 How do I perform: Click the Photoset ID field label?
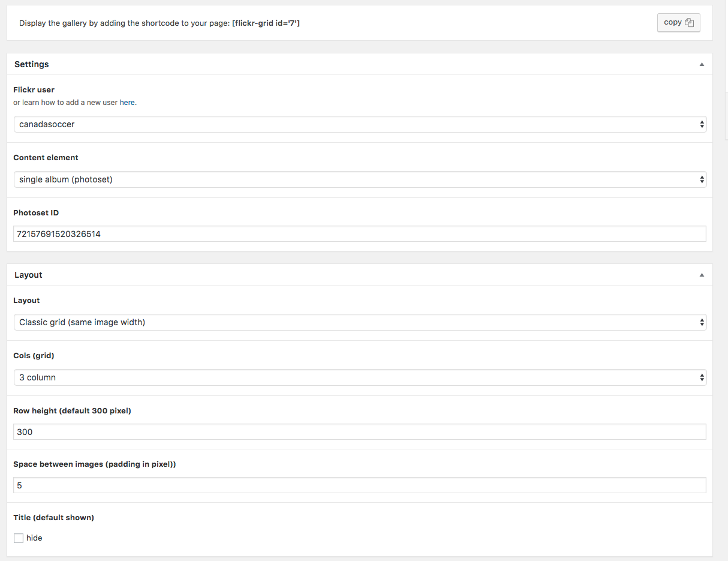pyautogui.click(x=36, y=213)
